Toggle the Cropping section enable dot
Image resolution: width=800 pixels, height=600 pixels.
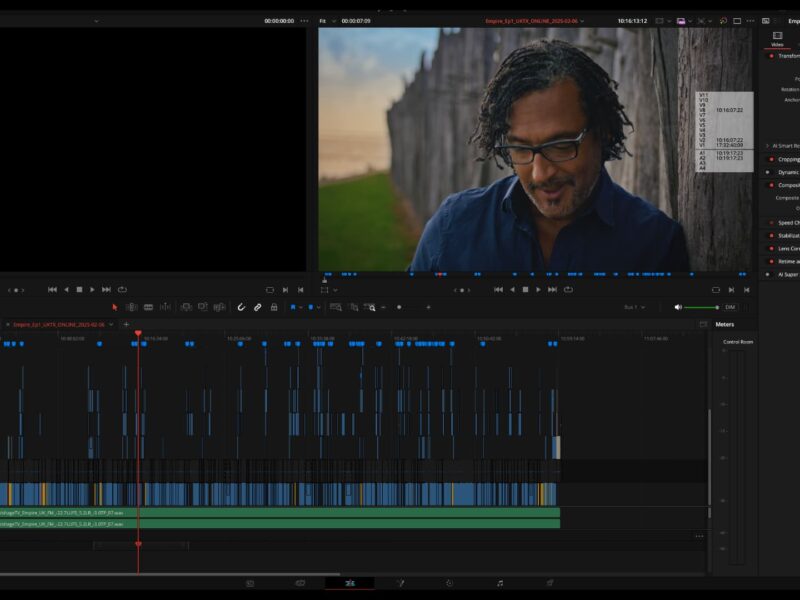[x=771, y=159]
